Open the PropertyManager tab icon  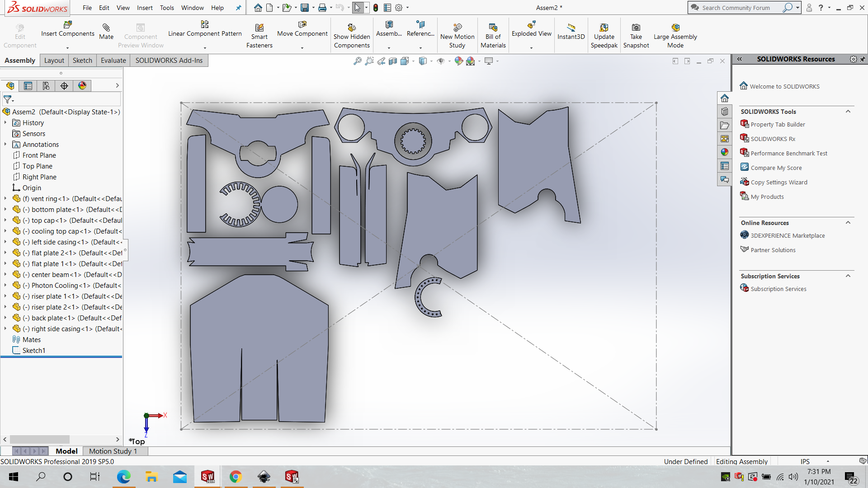[28, 86]
